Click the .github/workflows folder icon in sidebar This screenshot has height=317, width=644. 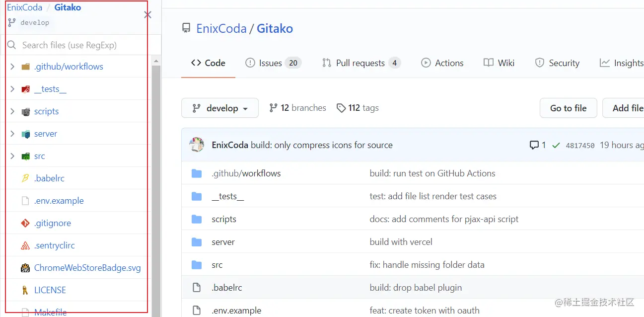pyautogui.click(x=26, y=67)
